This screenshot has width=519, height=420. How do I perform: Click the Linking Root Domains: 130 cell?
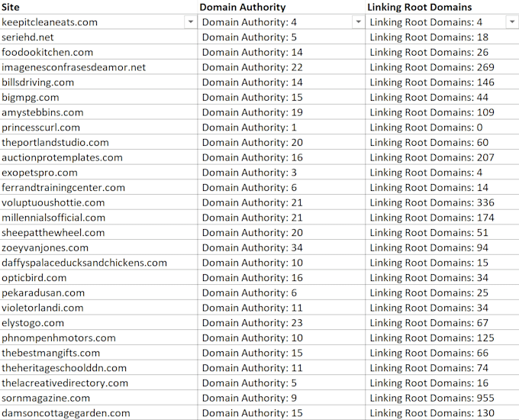click(443, 412)
